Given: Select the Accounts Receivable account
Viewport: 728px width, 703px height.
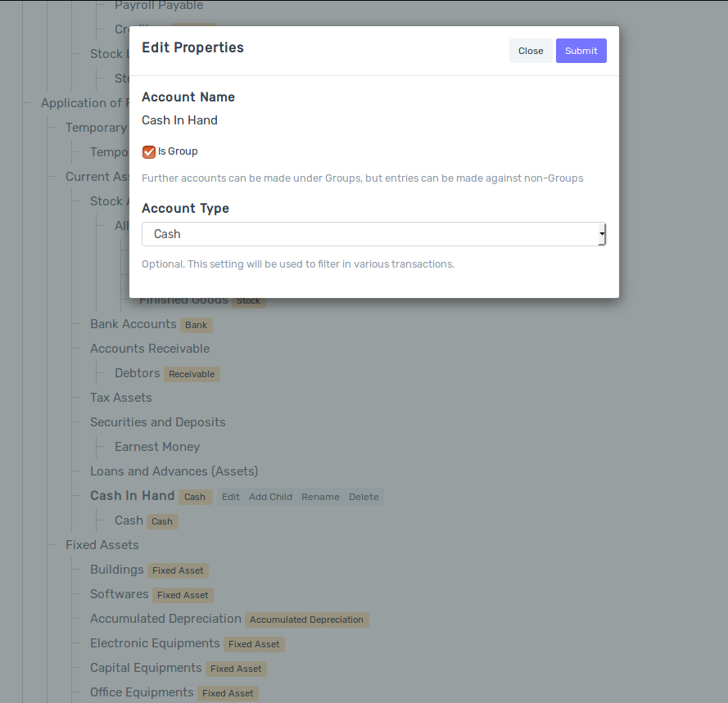Looking at the screenshot, I should (x=150, y=349).
